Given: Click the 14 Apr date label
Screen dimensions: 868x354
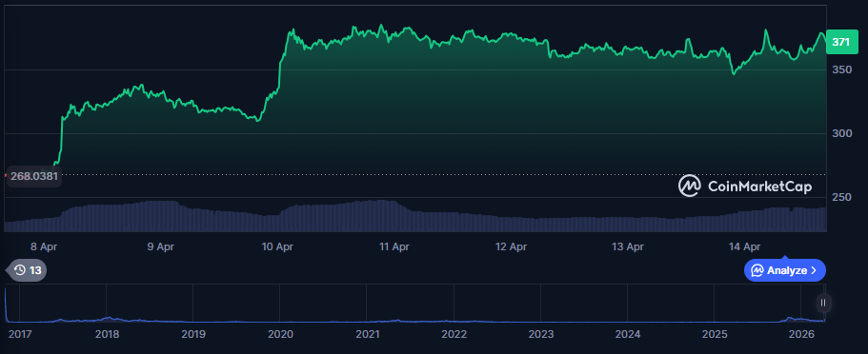Looking at the screenshot, I should tap(744, 247).
